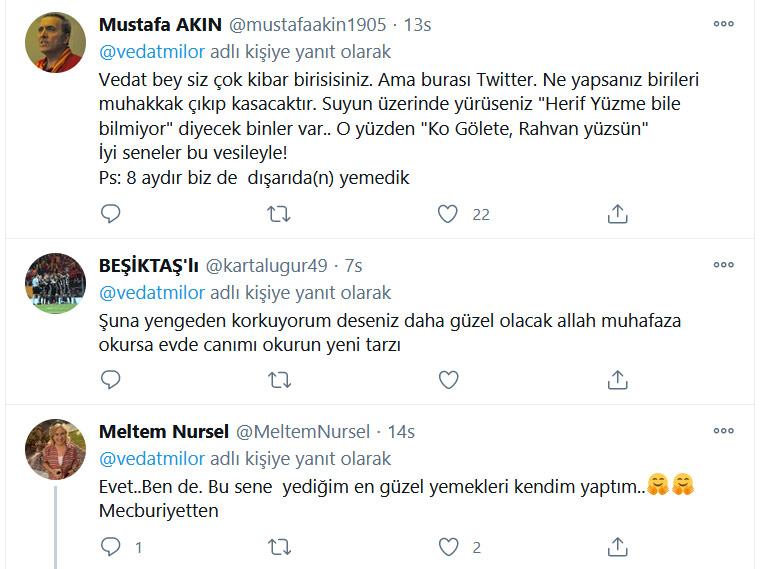Like the BEŞİKTAŞ'lı tweet
Image resolution: width=776 pixels, height=569 pixels.
[448, 379]
